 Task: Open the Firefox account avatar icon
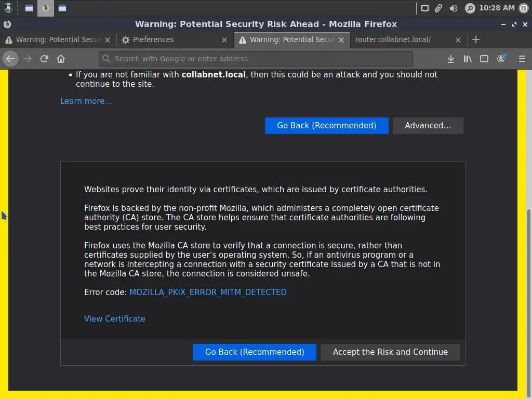click(x=501, y=59)
